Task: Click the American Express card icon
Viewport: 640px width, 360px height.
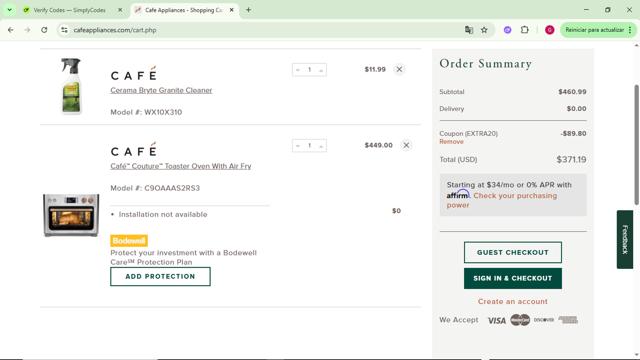Action: 568,320
